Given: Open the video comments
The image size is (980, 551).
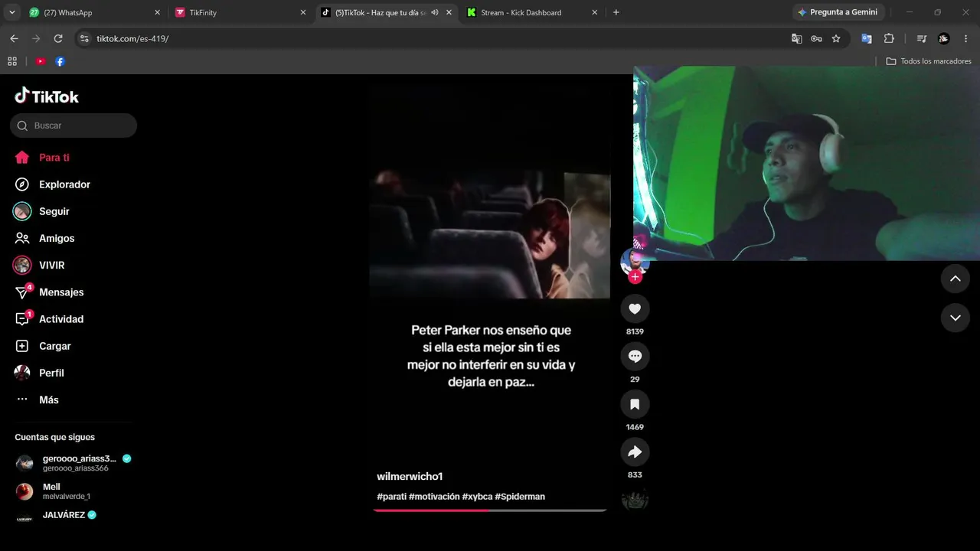Looking at the screenshot, I should [x=635, y=356].
